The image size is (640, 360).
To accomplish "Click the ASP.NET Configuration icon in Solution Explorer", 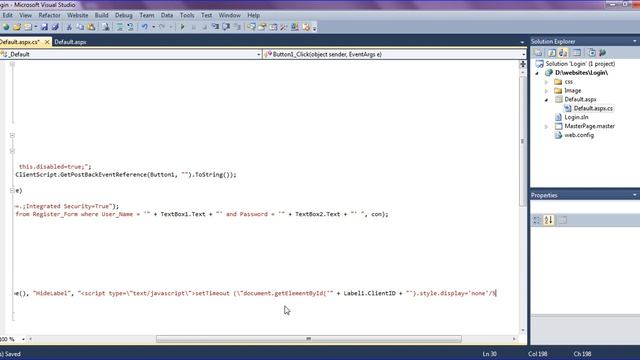I will point(602,53).
